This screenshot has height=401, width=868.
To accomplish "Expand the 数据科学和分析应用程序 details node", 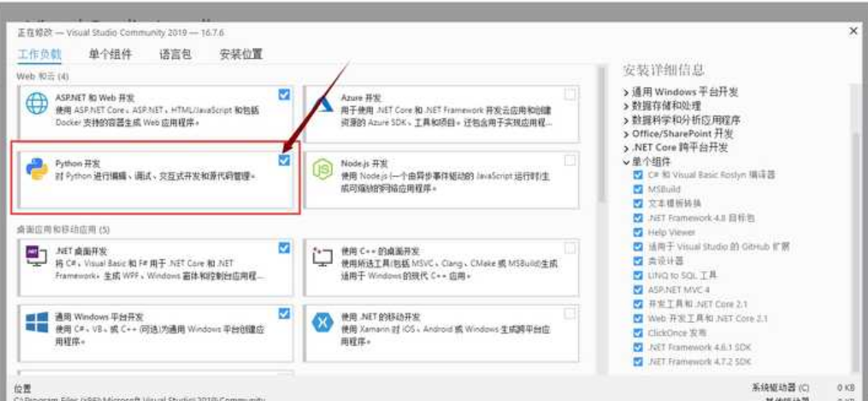I will 625,120.
